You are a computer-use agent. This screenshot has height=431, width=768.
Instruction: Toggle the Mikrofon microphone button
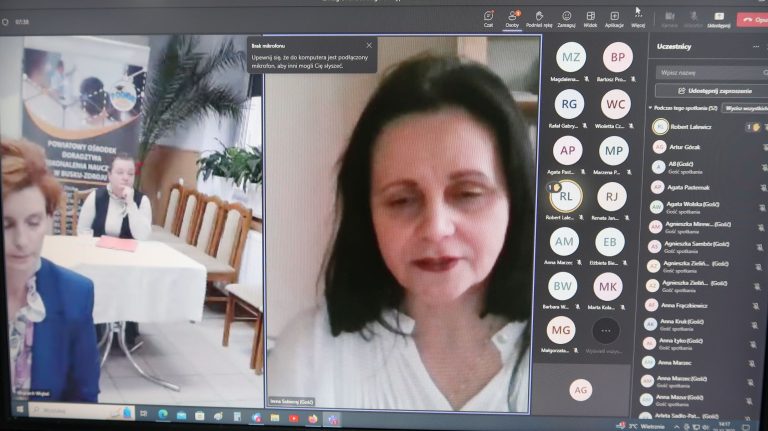(694, 19)
